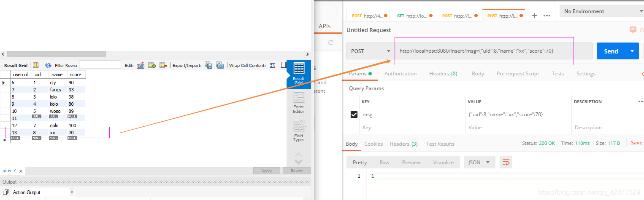
Task: Close the user 7 result tab
Action: coord(20,171)
